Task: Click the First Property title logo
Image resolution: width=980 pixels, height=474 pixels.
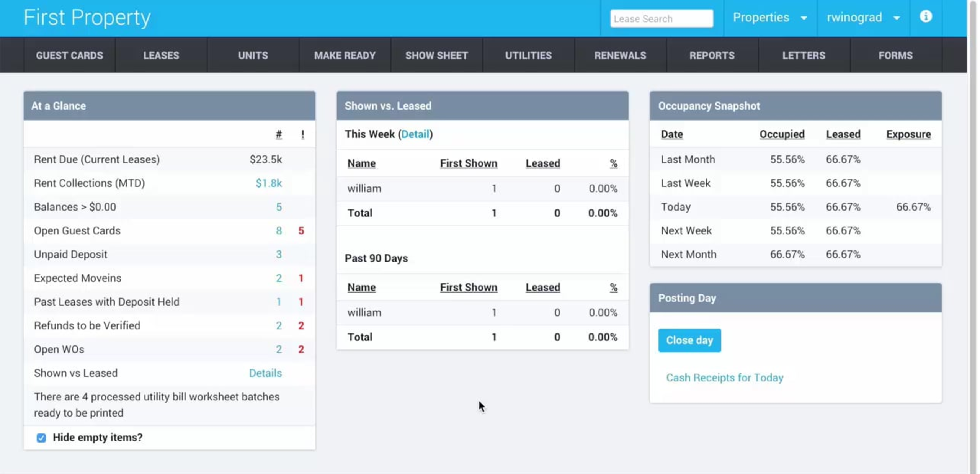Action: point(87,18)
